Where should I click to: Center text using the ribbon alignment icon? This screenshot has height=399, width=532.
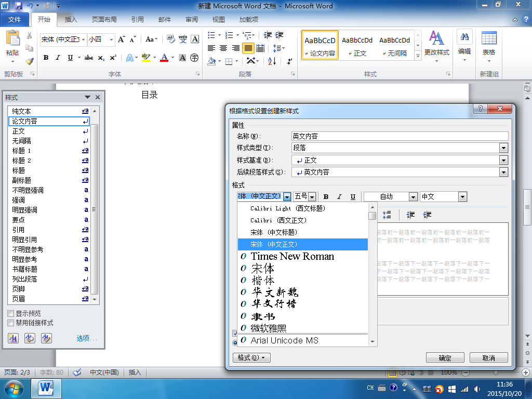tap(223, 48)
